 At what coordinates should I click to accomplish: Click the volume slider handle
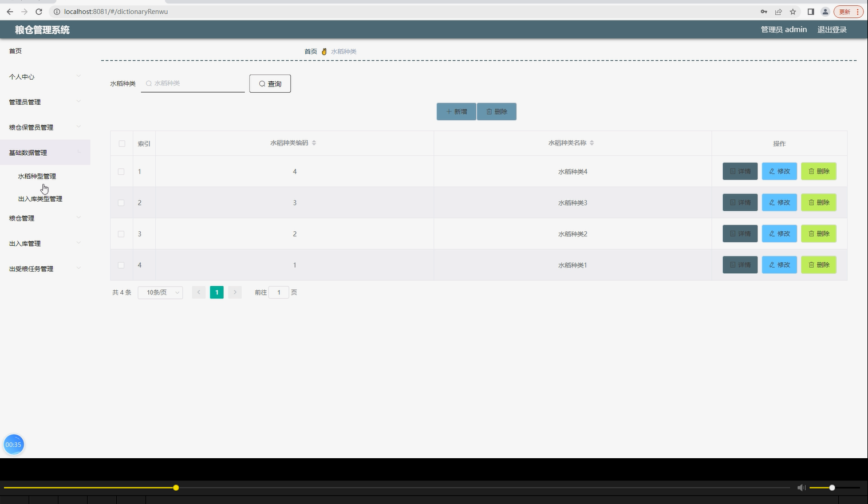832,487
